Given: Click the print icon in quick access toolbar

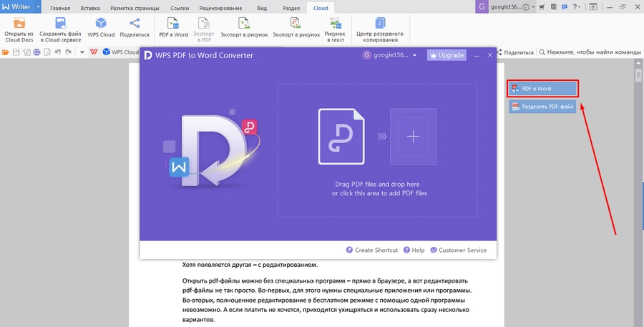Looking at the screenshot, I should (36, 52).
